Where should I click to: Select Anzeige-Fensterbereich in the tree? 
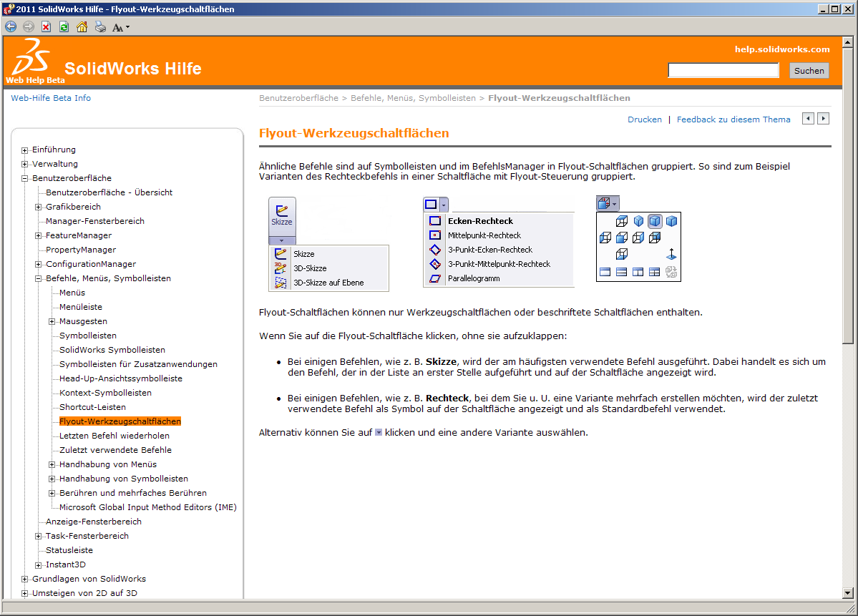(x=94, y=522)
